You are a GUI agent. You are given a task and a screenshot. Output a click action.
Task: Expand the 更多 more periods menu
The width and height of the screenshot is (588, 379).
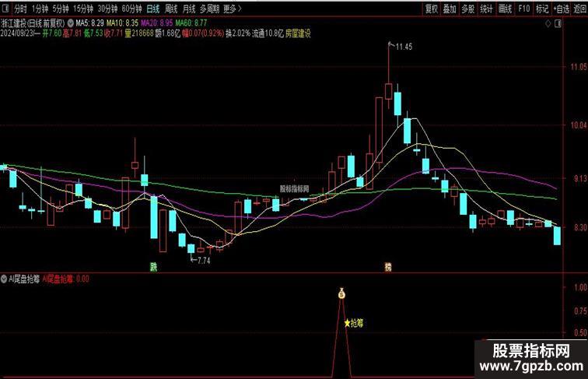tap(232, 9)
